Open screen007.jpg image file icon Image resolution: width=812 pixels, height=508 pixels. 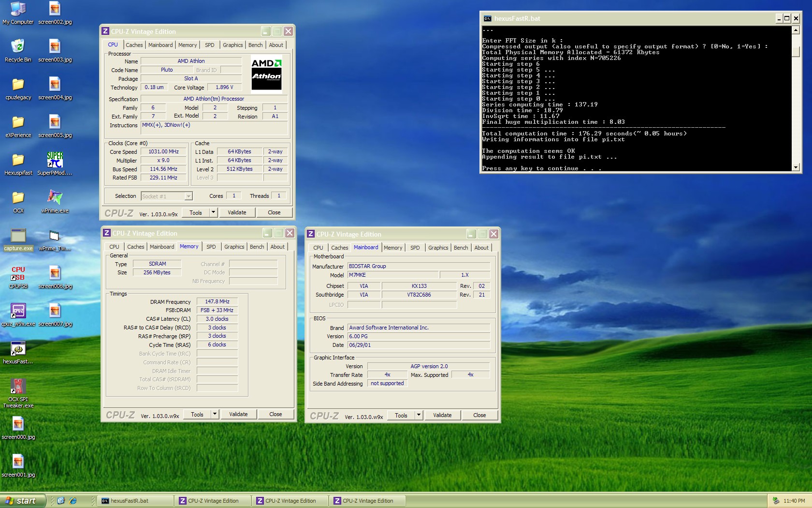point(55,315)
